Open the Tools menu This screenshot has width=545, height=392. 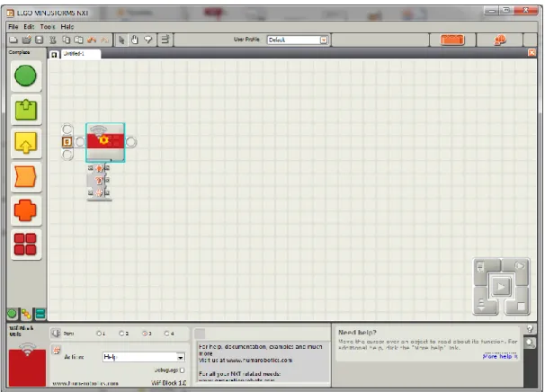[48, 27]
